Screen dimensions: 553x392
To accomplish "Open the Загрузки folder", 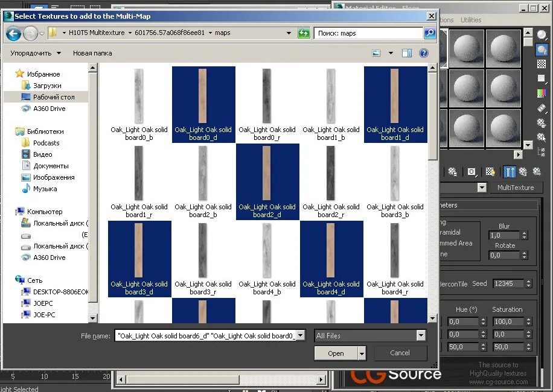I will (x=47, y=86).
